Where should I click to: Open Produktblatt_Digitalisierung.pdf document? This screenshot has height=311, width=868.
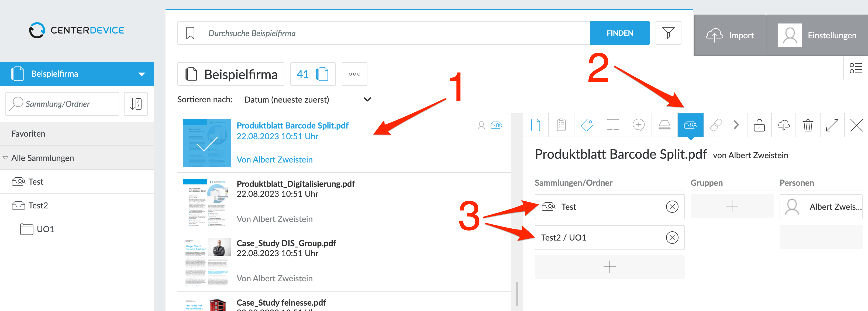point(295,184)
